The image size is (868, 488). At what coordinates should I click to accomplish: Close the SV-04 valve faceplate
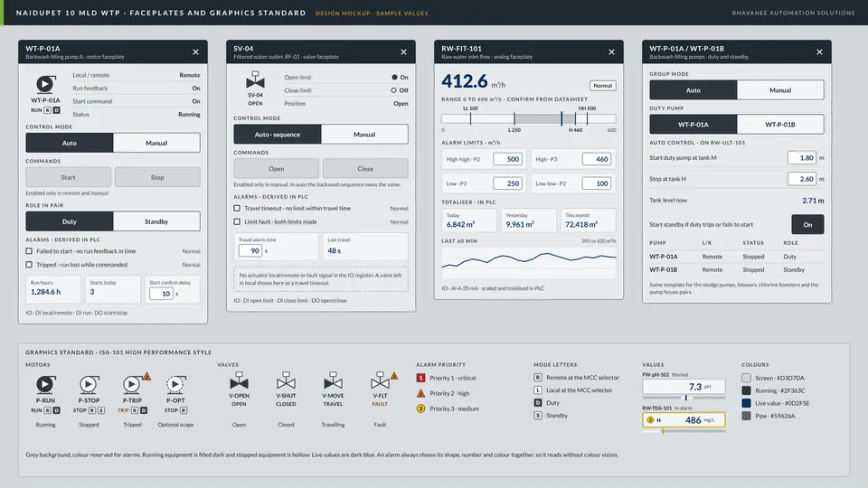coord(403,52)
